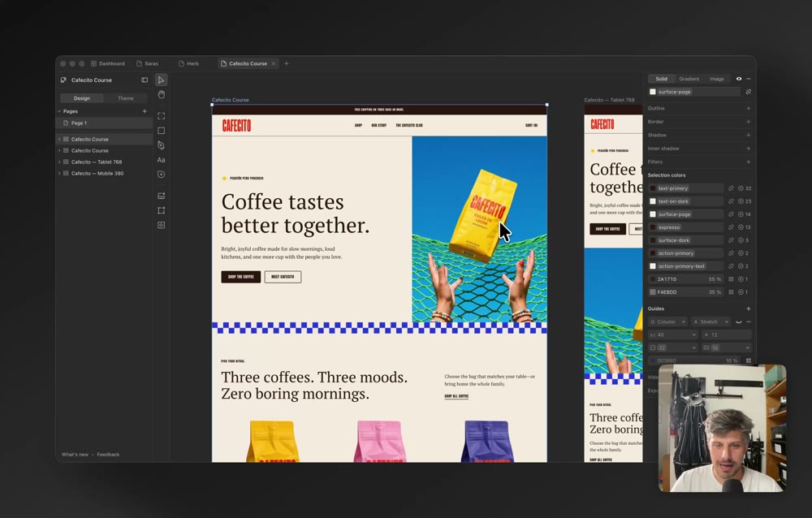Image resolution: width=812 pixels, height=518 pixels.
Task: Click the F4EBDD color swatch
Action: coord(653,292)
